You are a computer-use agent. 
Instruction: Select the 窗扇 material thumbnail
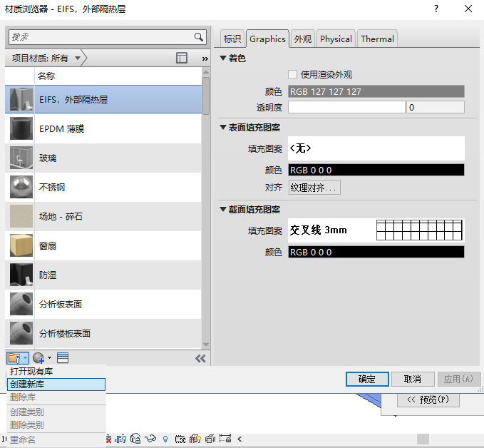[21, 245]
